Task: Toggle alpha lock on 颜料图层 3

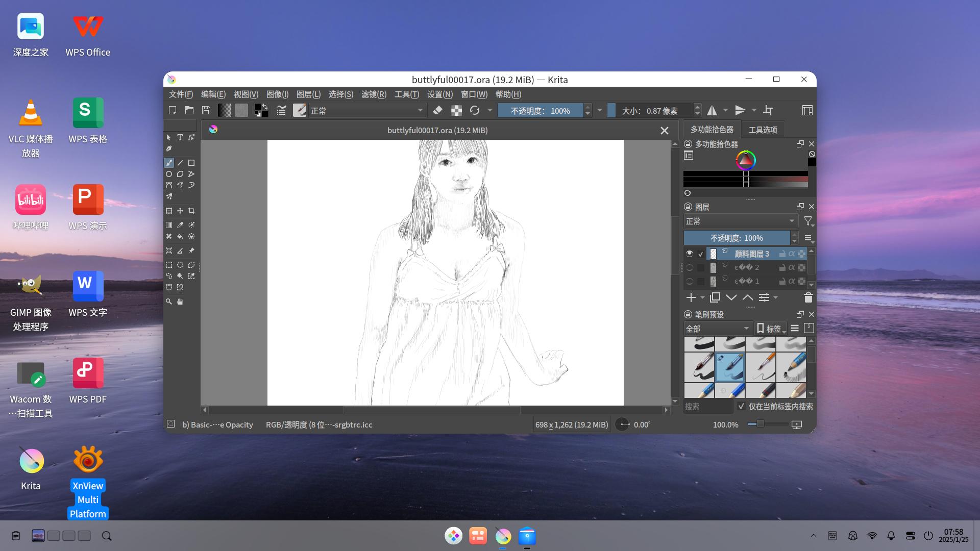Action: (791, 254)
